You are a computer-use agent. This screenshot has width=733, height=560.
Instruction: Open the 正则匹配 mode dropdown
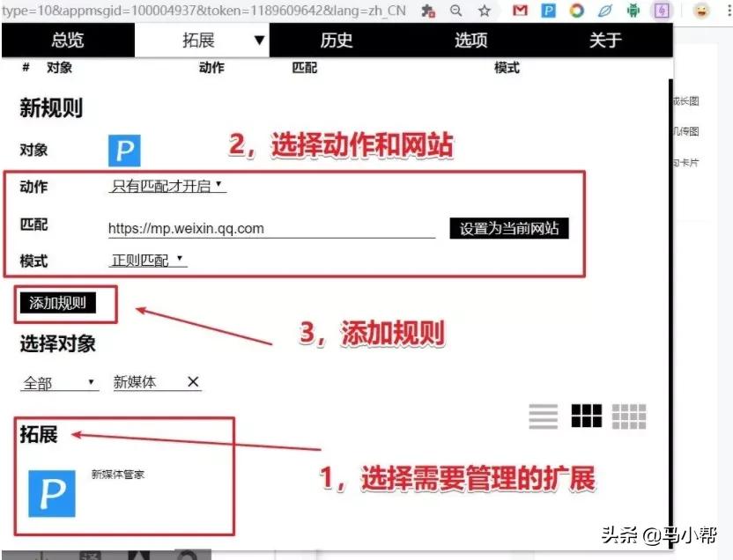(148, 260)
